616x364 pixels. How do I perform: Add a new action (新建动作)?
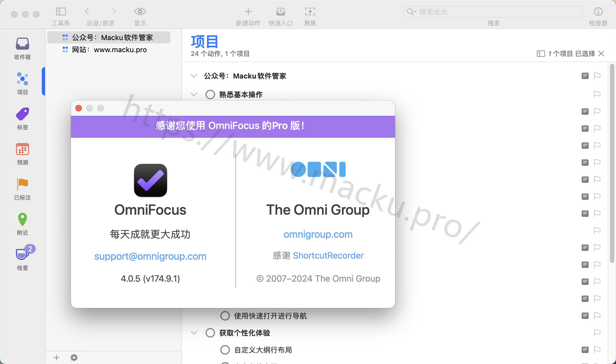248,12
